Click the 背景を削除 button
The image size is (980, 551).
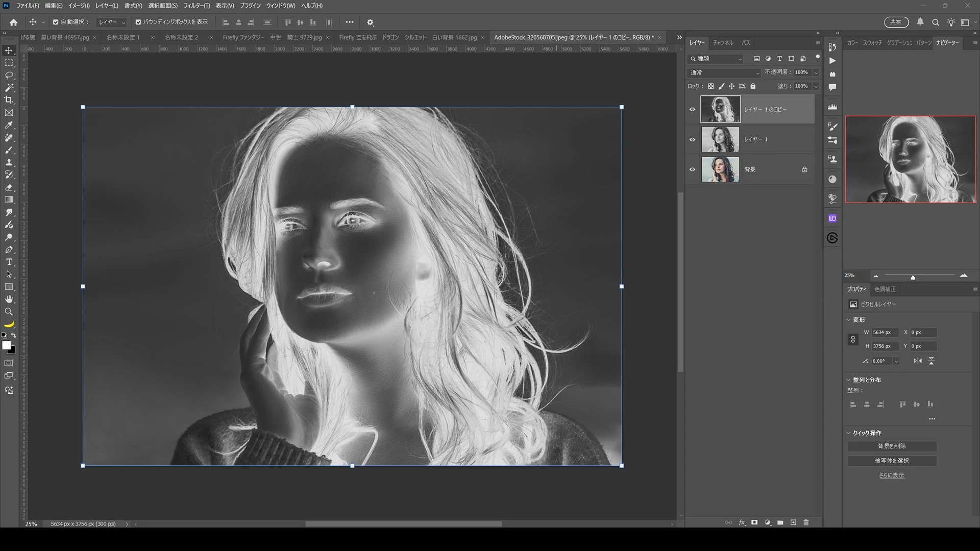pyautogui.click(x=892, y=446)
